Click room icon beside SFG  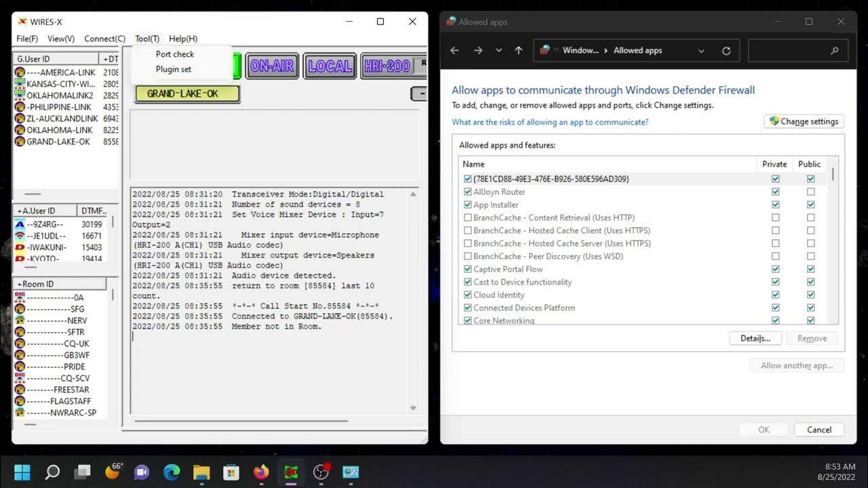coord(20,309)
